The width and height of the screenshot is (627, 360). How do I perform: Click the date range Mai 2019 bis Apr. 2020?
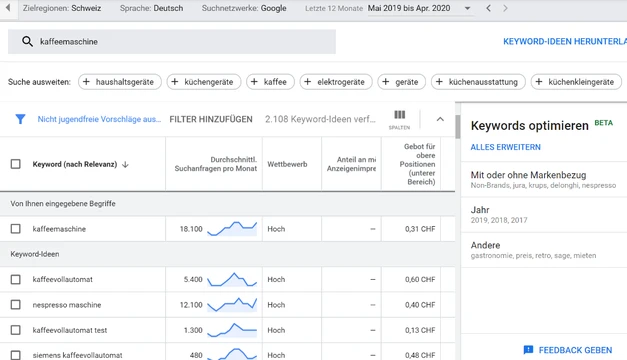409,8
